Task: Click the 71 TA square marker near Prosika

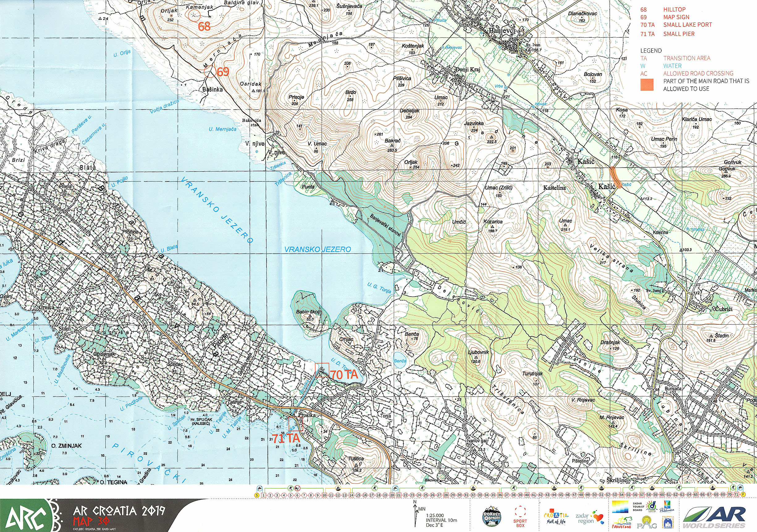Action: 296,424
